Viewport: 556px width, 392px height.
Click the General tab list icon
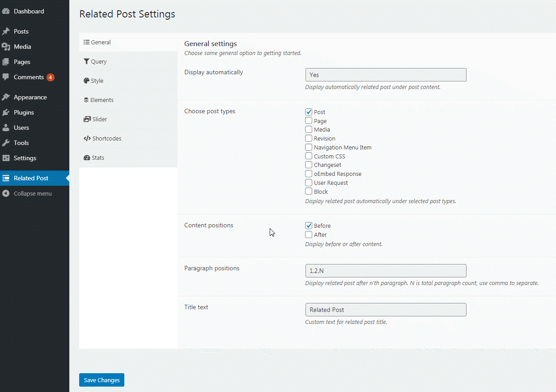(86, 42)
